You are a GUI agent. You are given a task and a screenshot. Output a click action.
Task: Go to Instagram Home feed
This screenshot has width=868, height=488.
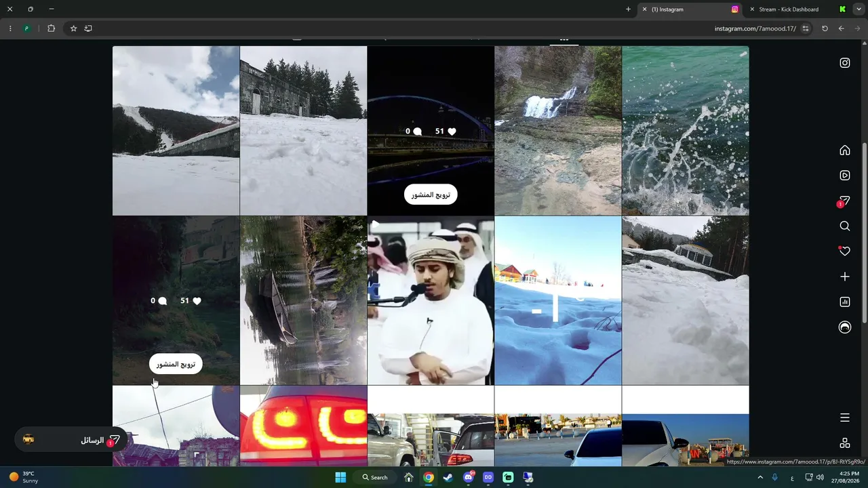845,150
